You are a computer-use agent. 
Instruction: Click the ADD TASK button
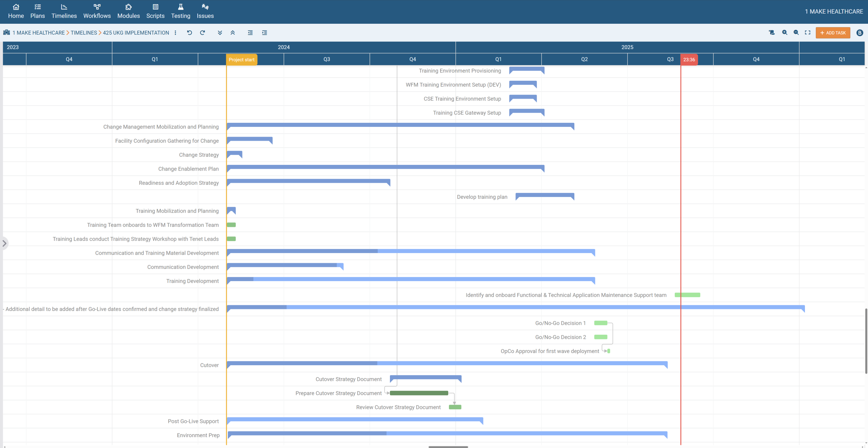point(833,33)
